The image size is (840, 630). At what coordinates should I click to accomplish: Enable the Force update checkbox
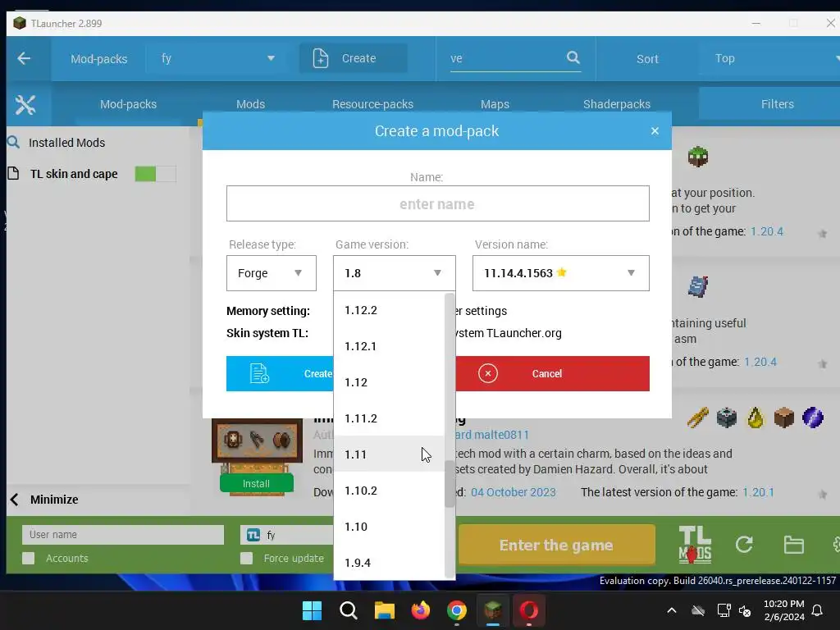coord(246,558)
